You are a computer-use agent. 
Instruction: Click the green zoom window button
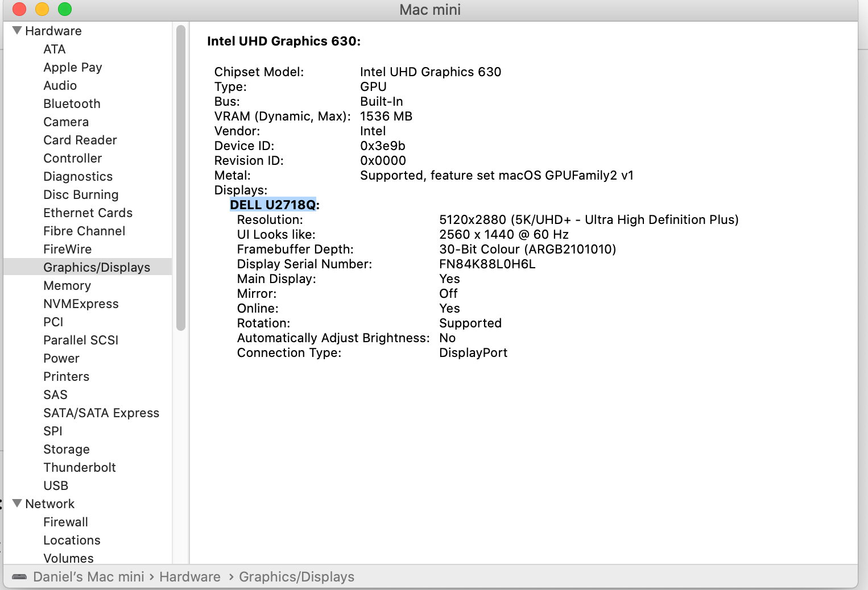[x=65, y=9]
